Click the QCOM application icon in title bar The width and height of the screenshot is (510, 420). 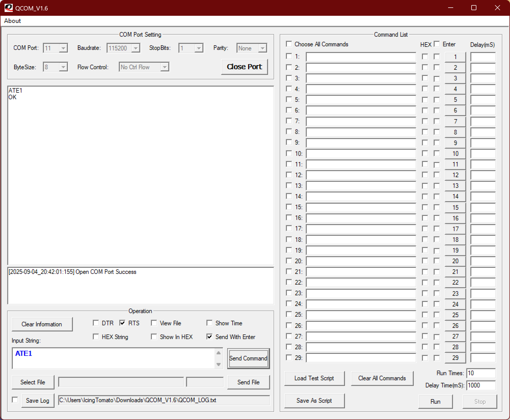point(8,8)
